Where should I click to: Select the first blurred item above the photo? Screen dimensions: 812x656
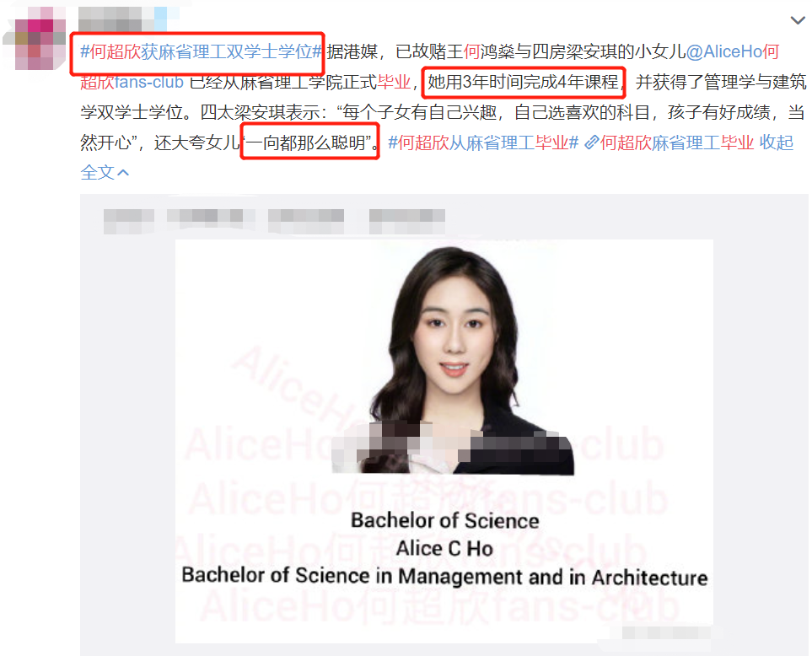[129, 221]
